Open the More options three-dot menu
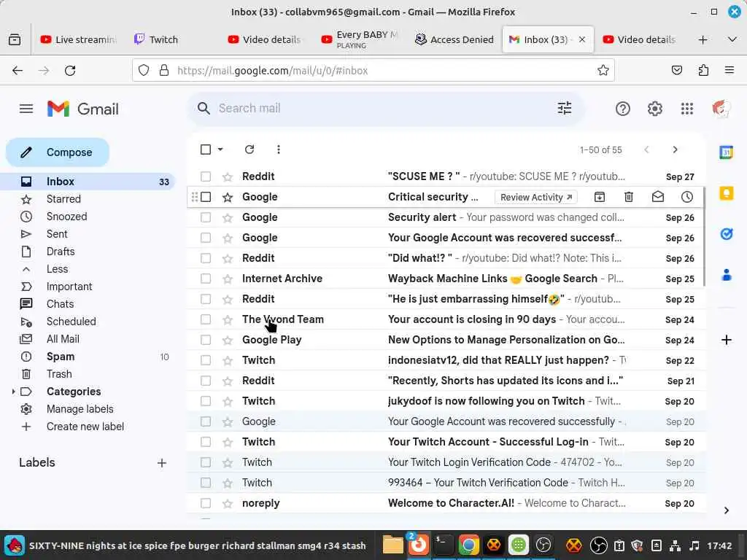Screen dimensions: 747x560 pyautogui.click(x=278, y=149)
